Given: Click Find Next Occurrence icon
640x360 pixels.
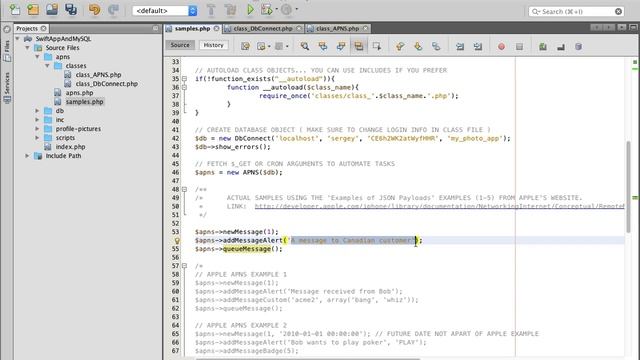Looking at the screenshot, I should pos(340,47).
